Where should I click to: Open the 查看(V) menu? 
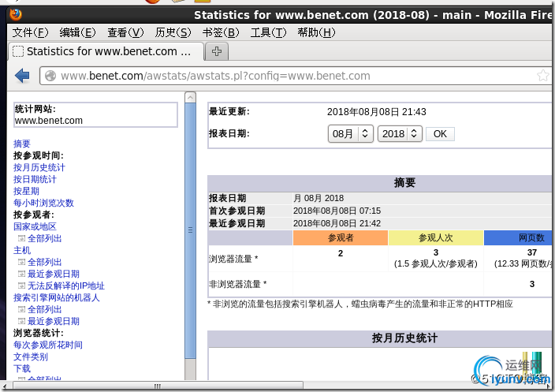click(125, 32)
